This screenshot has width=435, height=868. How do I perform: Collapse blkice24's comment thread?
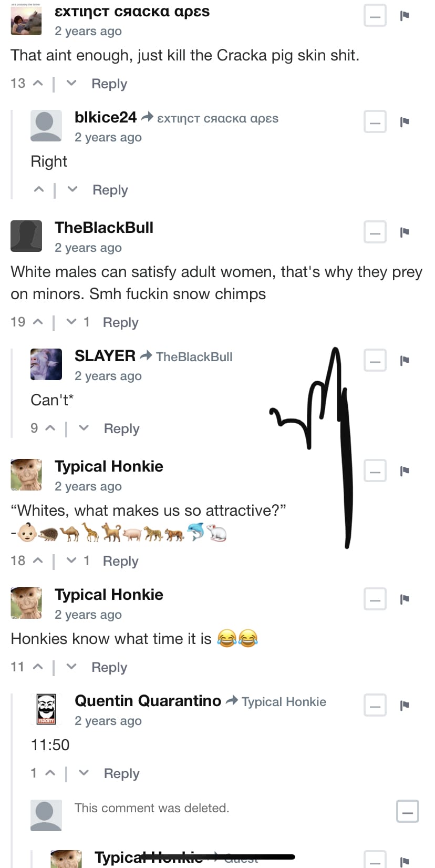[375, 122]
